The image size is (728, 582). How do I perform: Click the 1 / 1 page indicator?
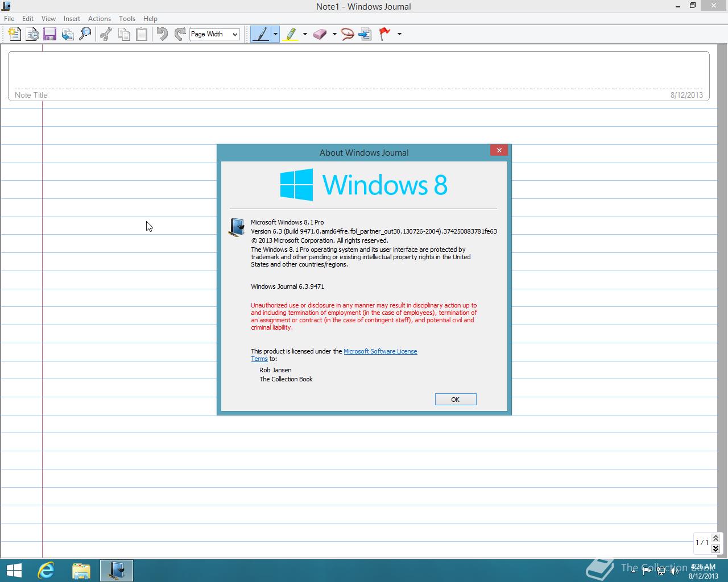(x=702, y=543)
